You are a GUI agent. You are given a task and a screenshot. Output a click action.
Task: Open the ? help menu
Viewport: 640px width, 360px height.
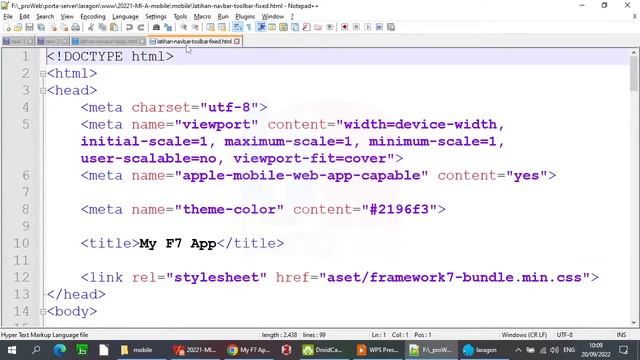coord(292,17)
